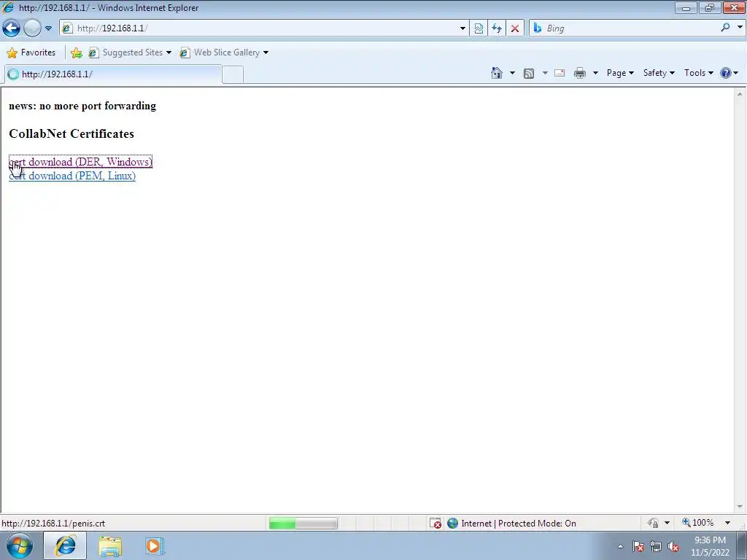Click vertical scrollbar up arrow
This screenshot has width=747, height=560.
coord(740,94)
